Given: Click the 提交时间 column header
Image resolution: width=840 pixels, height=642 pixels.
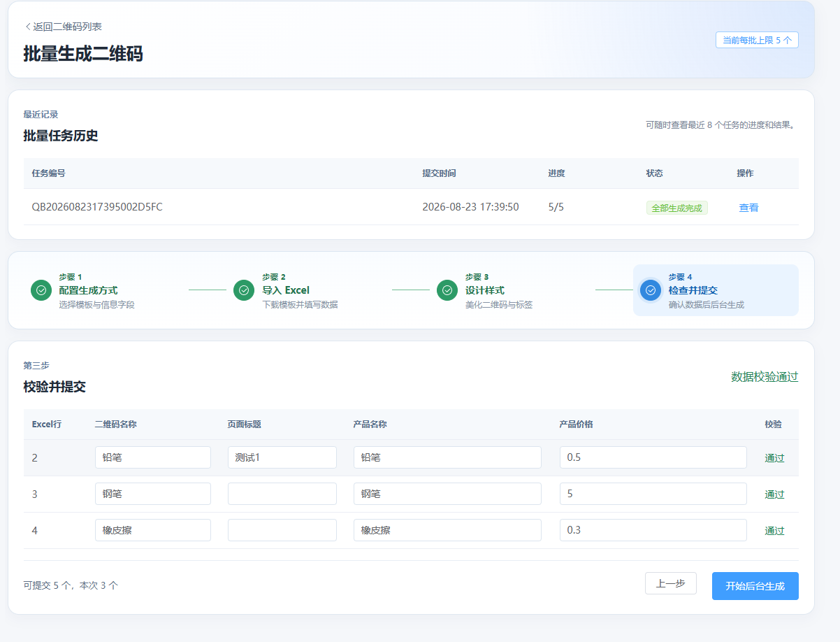Looking at the screenshot, I should point(439,173).
